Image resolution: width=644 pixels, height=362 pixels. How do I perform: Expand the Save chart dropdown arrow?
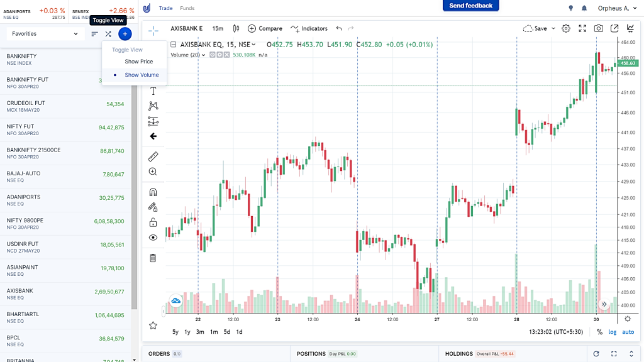[x=553, y=28]
